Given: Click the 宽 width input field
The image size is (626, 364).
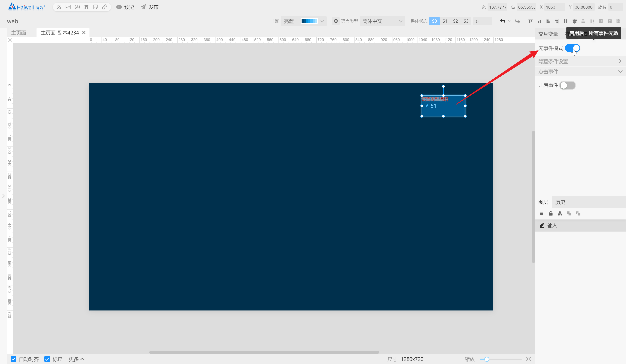Looking at the screenshot, I should point(498,7).
